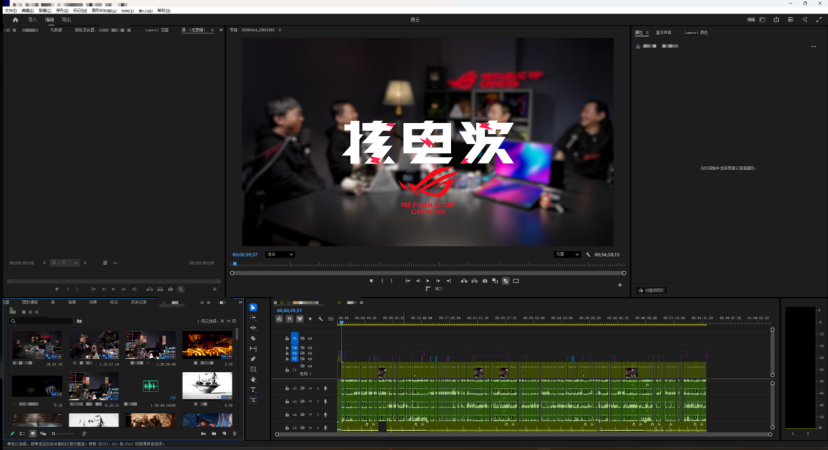
Task: Toggle V2 track output eye
Action: tap(310, 359)
